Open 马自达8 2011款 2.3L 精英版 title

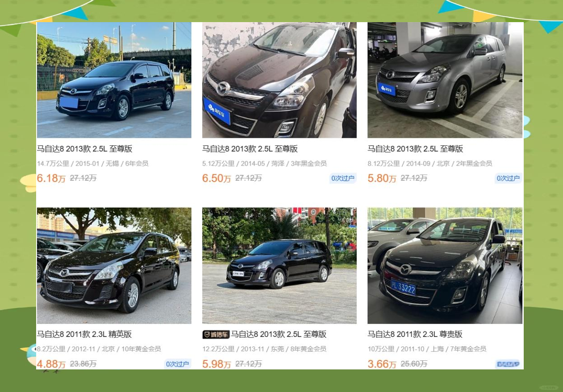pos(84,335)
